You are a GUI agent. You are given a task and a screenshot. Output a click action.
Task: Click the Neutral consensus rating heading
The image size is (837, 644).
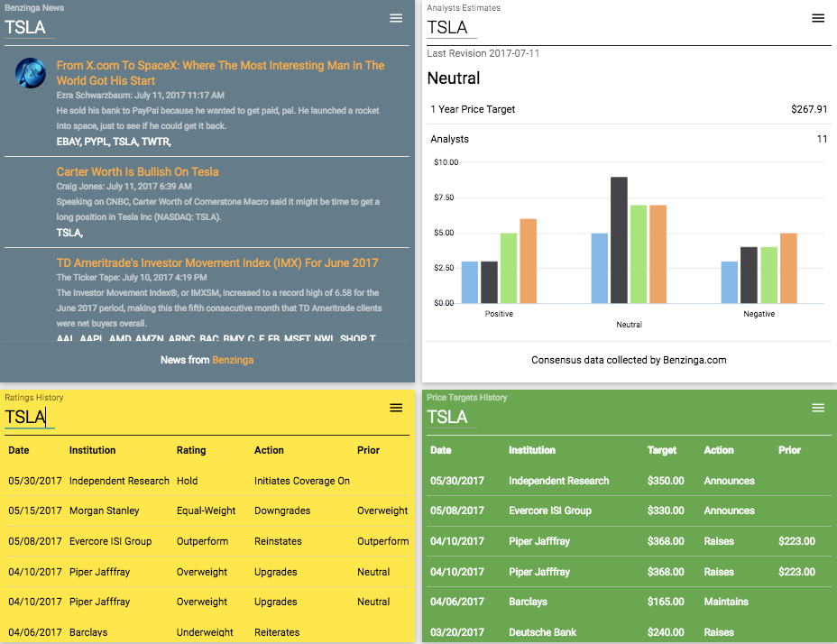(x=454, y=78)
